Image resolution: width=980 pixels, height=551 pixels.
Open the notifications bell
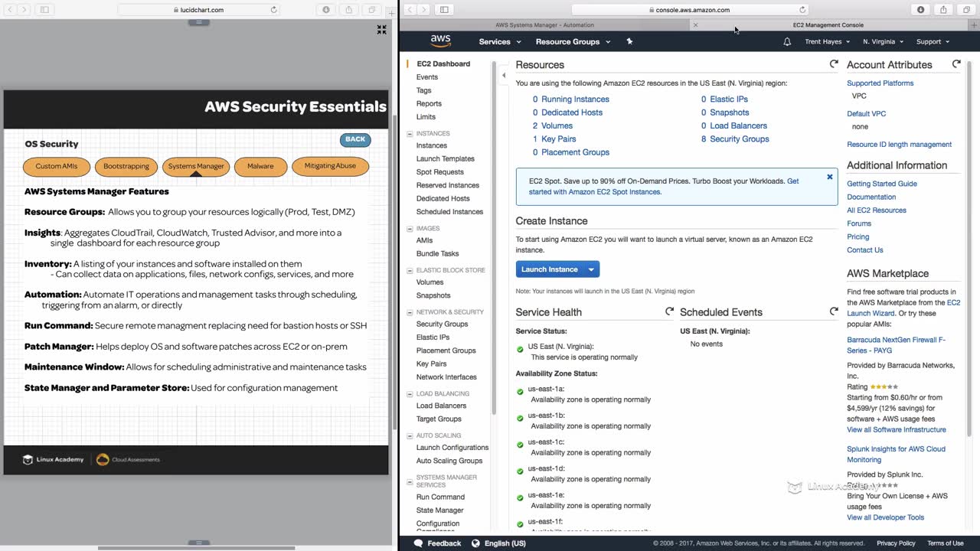click(787, 41)
